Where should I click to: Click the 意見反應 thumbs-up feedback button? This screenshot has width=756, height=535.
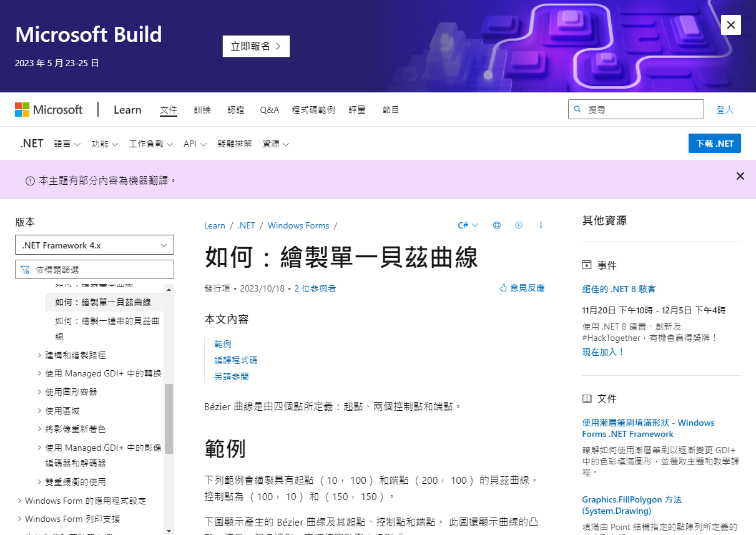(522, 288)
